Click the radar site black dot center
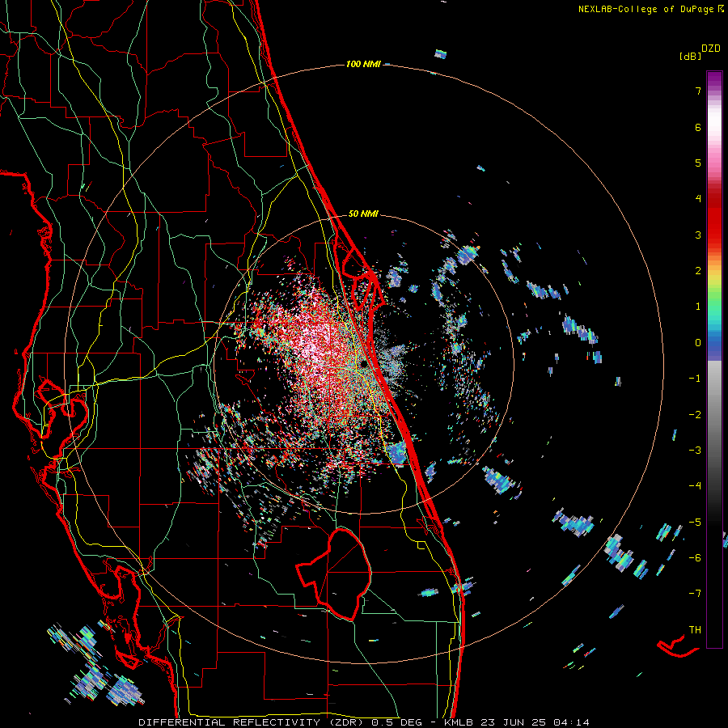Screen dimensions: 728x728 pos(363,364)
